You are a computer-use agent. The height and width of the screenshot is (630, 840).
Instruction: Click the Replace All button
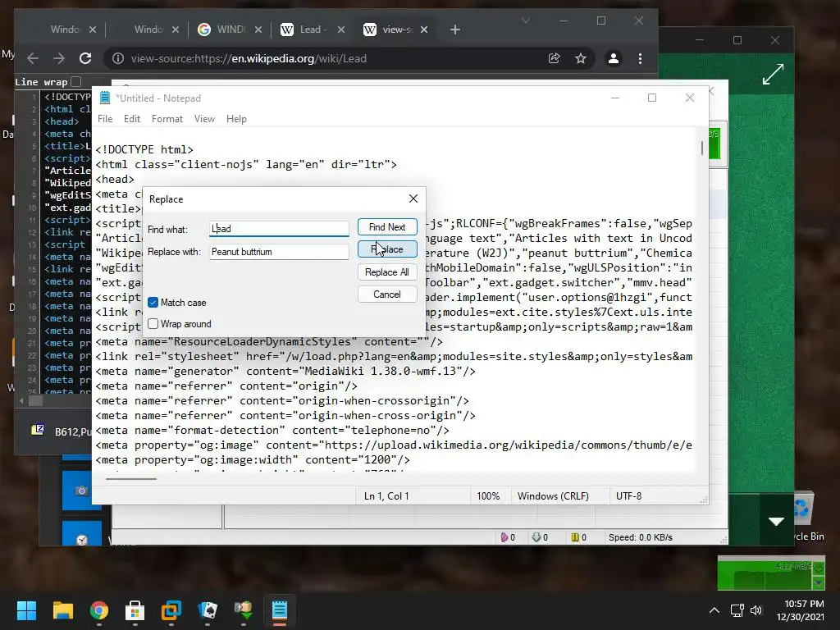(387, 272)
